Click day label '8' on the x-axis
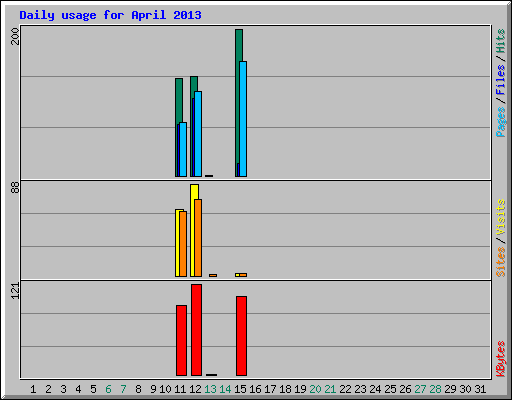The width and height of the screenshot is (512, 400). 138,389
